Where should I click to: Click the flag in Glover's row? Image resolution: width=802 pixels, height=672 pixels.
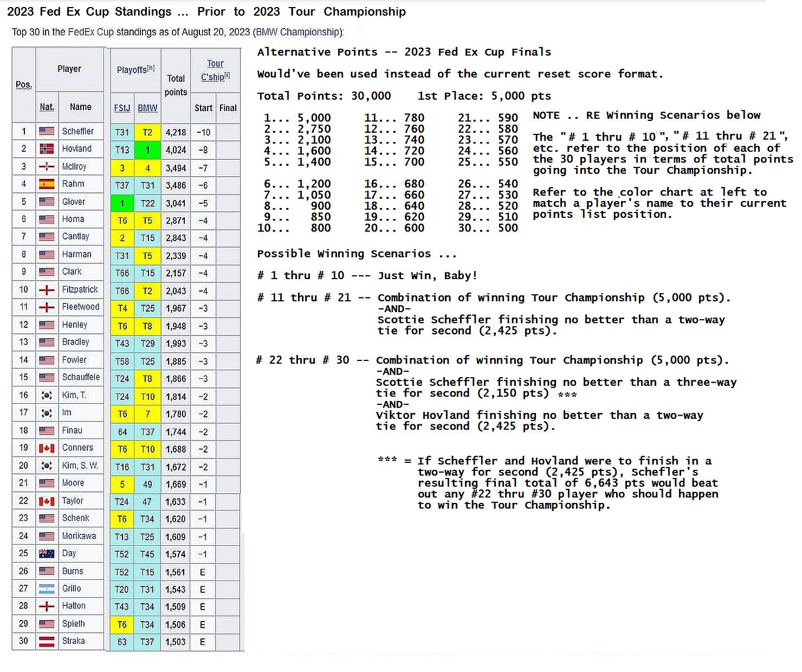pos(47,202)
